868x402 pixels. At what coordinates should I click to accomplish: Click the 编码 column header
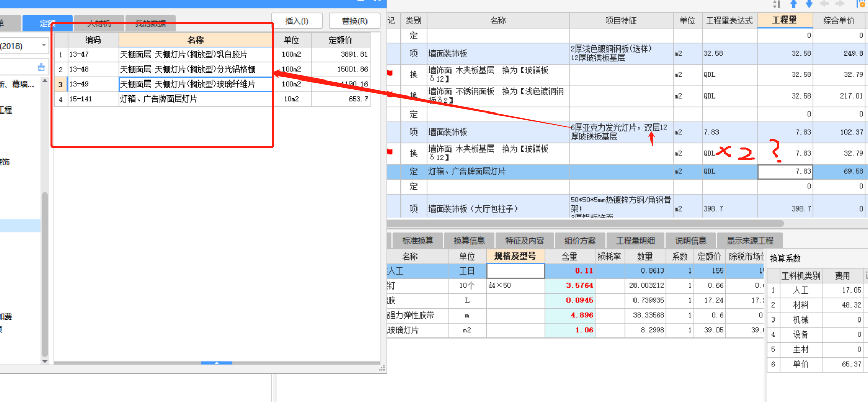[x=93, y=40]
